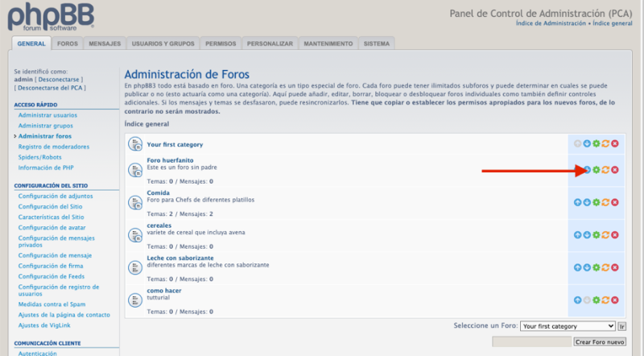Click 'Desconectarse del PCA' link
644x356 pixels.
coord(50,88)
